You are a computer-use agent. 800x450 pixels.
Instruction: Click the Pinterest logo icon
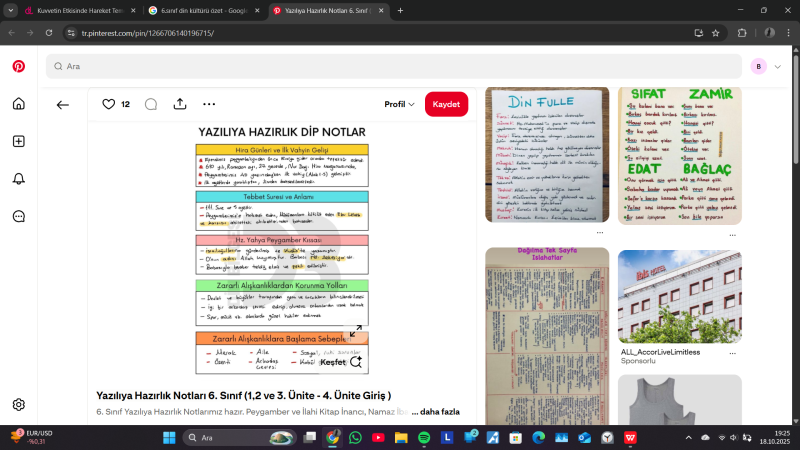[x=18, y=66]
